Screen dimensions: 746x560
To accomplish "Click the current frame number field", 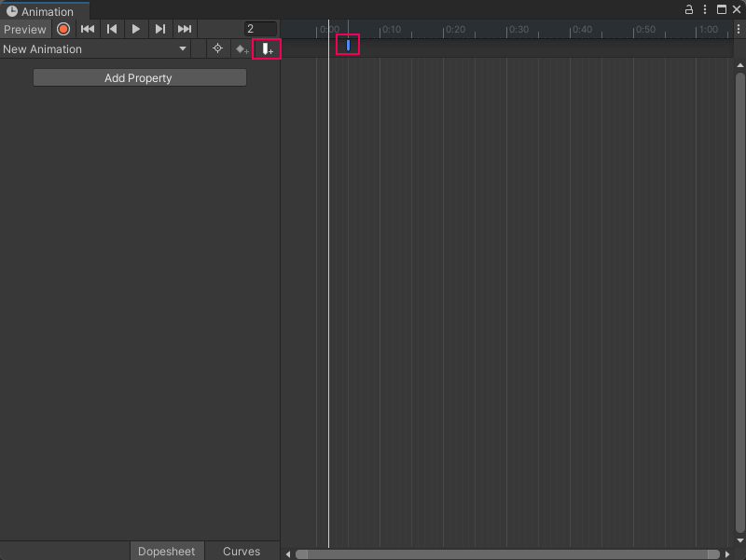I will pos(260,29).
